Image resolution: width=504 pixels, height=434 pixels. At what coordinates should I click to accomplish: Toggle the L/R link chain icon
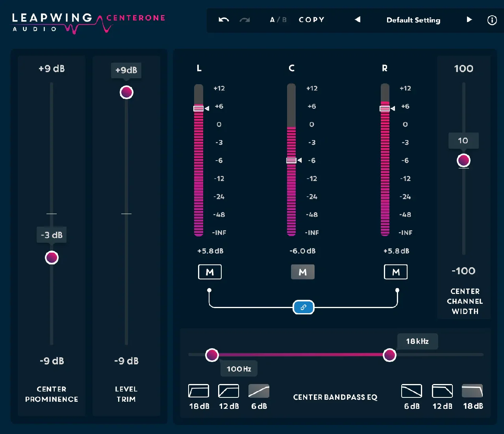click(304, 307)
